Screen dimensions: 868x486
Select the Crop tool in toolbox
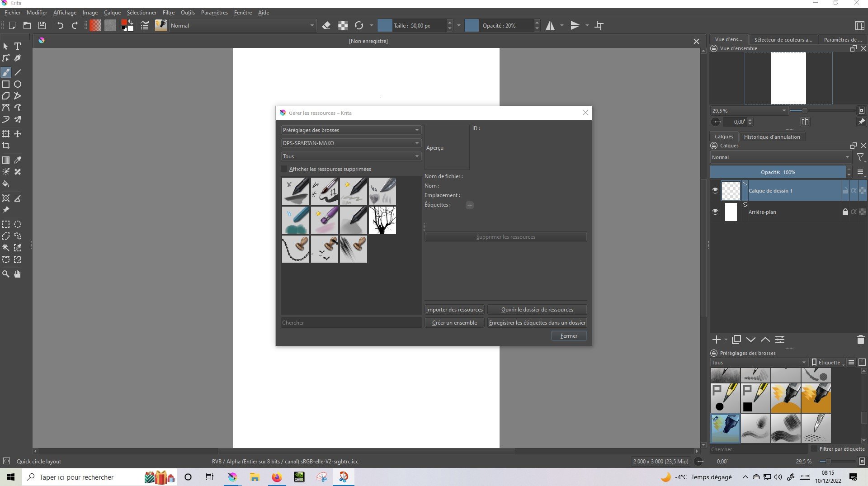pyautogui.click(x=6, y=146)
